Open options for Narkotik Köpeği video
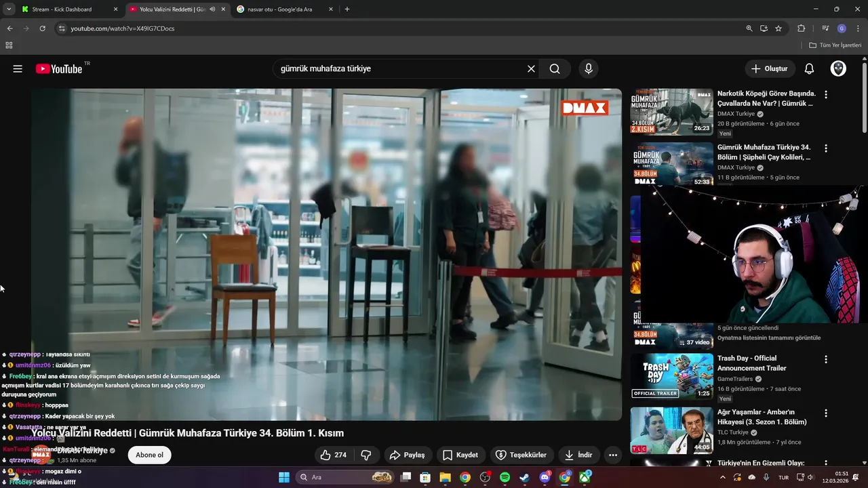Screen dimensions: 868x488 point(825,94)
